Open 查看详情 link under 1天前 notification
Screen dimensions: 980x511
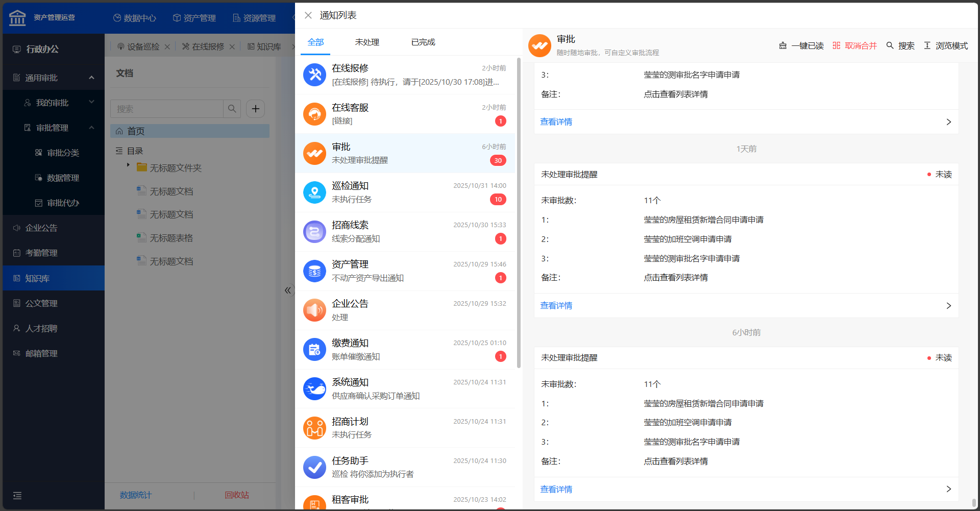pyautogui.click(x=556, y=306)
